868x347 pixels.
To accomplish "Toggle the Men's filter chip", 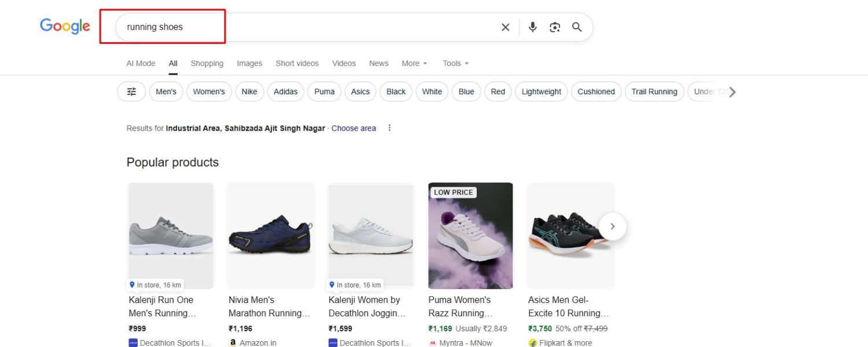I will tap(166, 91).
